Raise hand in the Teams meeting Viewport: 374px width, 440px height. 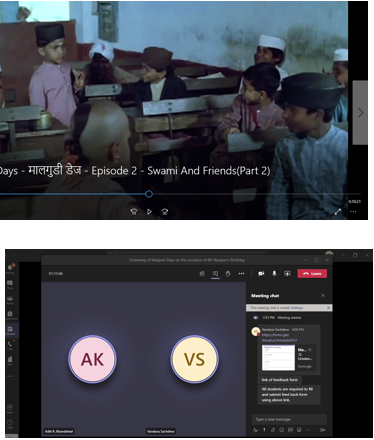pos(228,273)
